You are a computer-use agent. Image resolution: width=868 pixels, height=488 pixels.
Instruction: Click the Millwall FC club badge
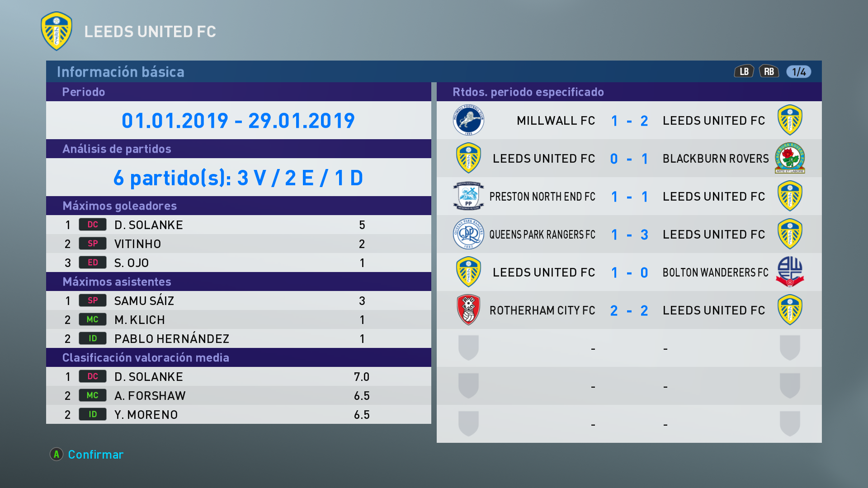point(468,120)
